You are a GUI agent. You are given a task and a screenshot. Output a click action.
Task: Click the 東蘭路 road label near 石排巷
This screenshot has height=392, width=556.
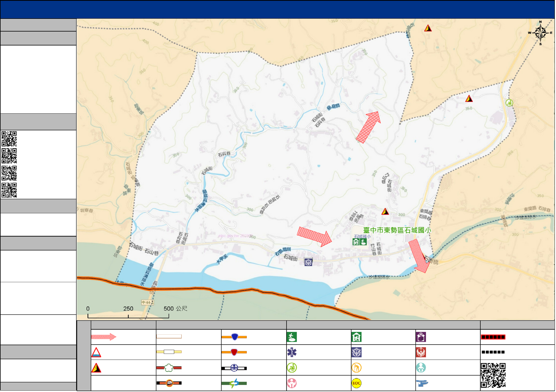(x=426, y=212)
